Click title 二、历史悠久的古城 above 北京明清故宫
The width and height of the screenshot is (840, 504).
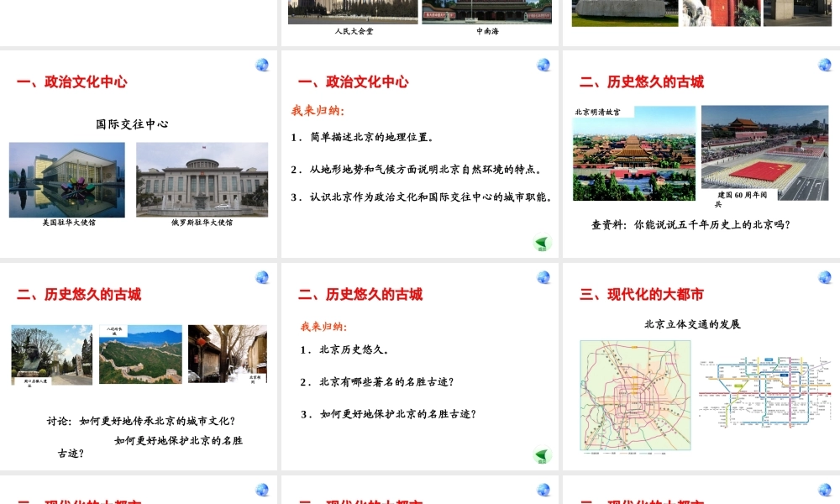(x=641, y=82)
